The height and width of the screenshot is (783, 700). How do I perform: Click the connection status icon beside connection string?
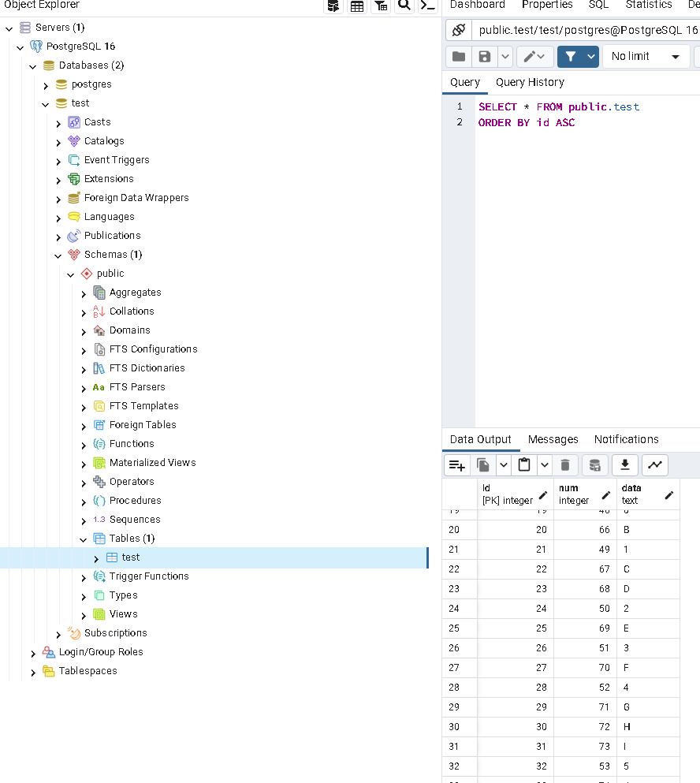[459, 30]
